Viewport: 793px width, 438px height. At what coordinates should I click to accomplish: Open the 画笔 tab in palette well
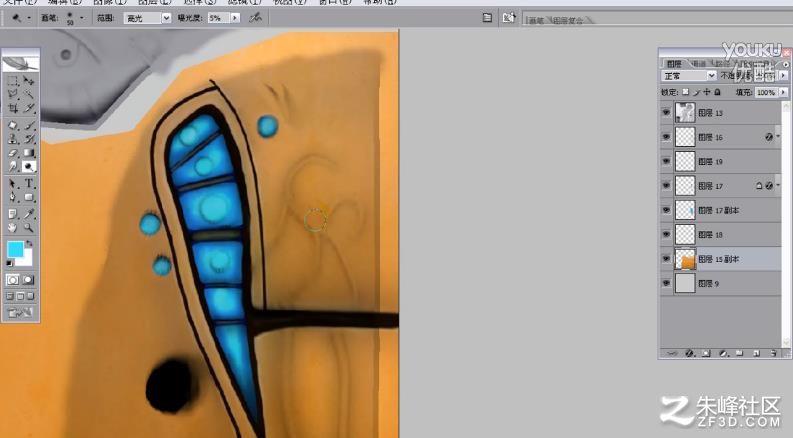click(536, 20)
